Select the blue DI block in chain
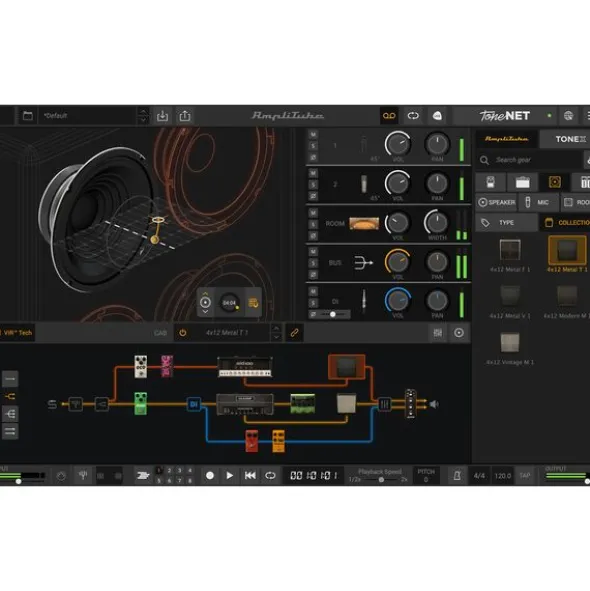The width and height of the screenshot is (590, 591). (x=194, y=404)
